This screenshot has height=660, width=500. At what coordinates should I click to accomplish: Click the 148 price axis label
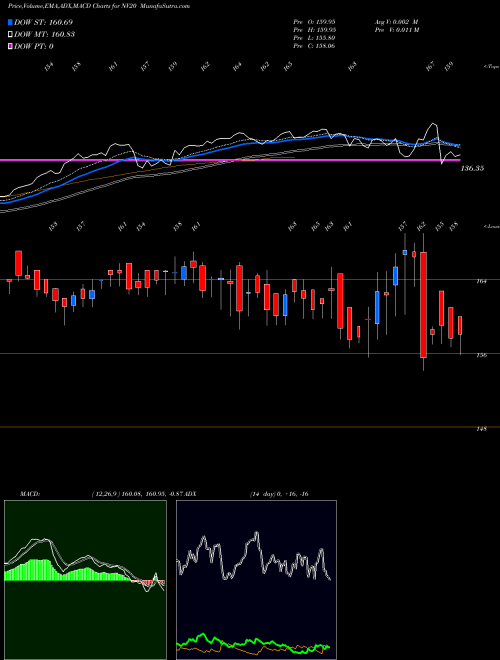482,429
